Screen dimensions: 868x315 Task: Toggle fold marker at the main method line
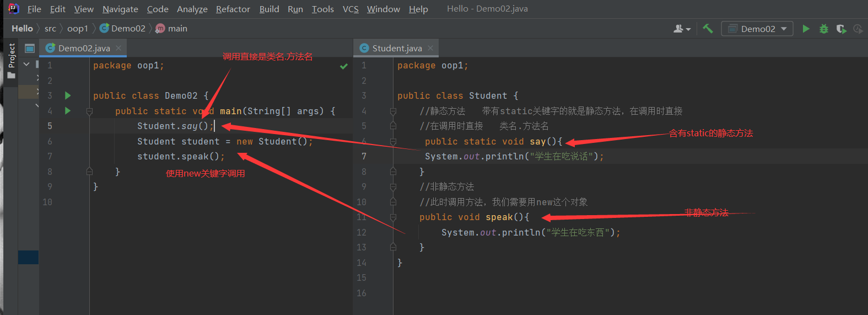click(x=89, y=111)
